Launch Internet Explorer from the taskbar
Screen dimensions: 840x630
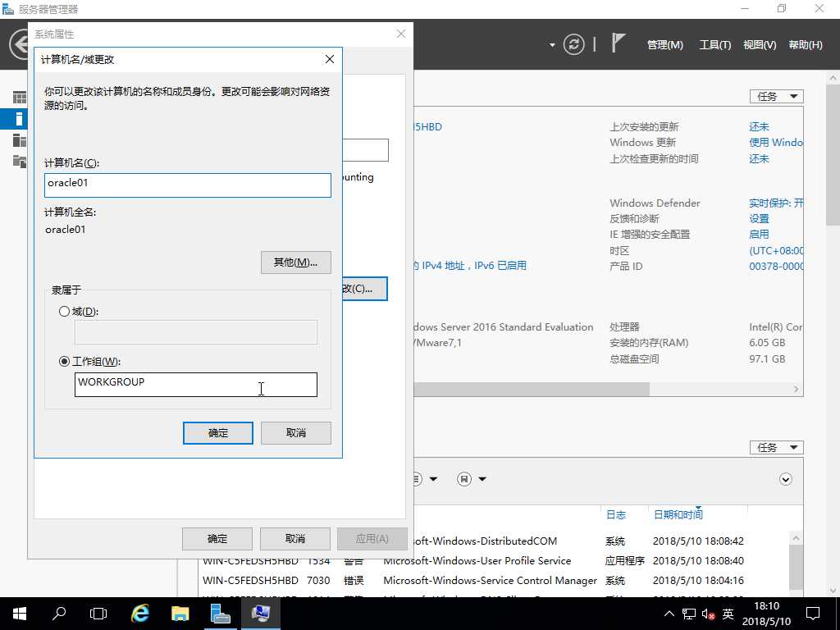(140, 614)
